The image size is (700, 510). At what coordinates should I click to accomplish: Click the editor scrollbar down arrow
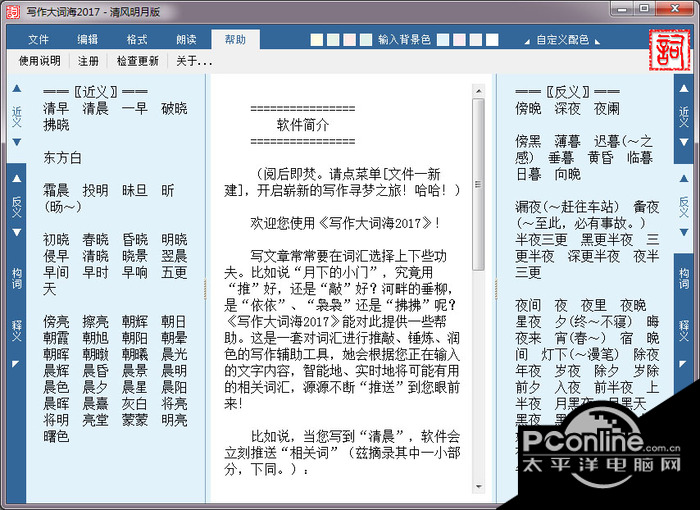(478, 487)
